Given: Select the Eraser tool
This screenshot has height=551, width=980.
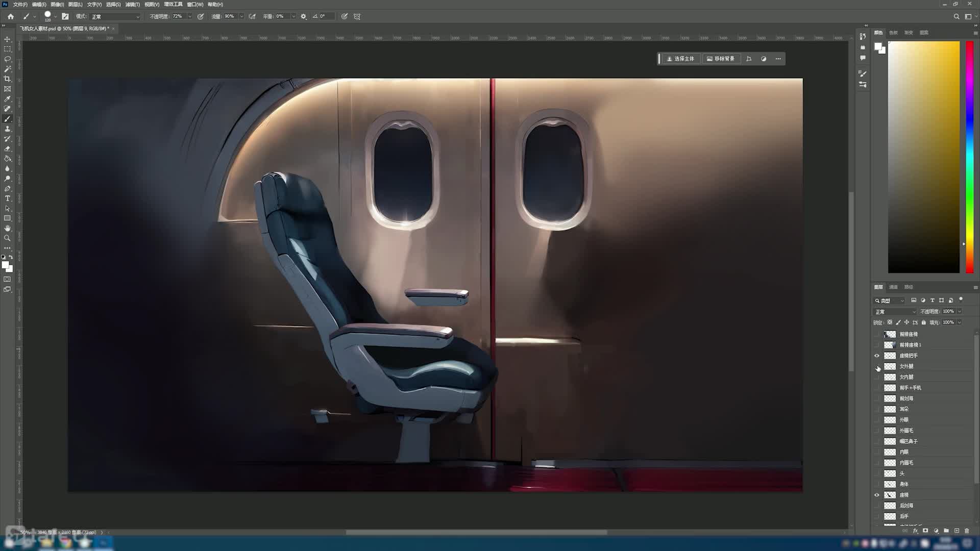Looking at the screenshot, I should coord(7,149).
